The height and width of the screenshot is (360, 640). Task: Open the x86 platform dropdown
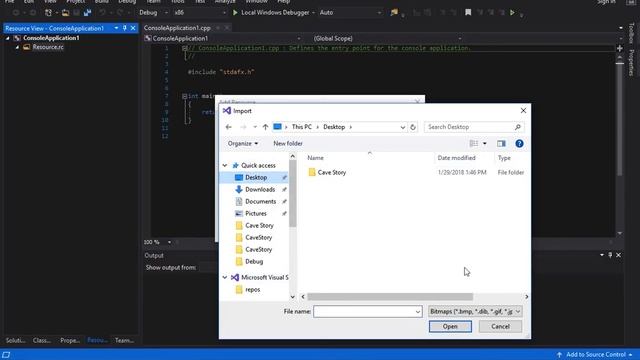point(200,13)
